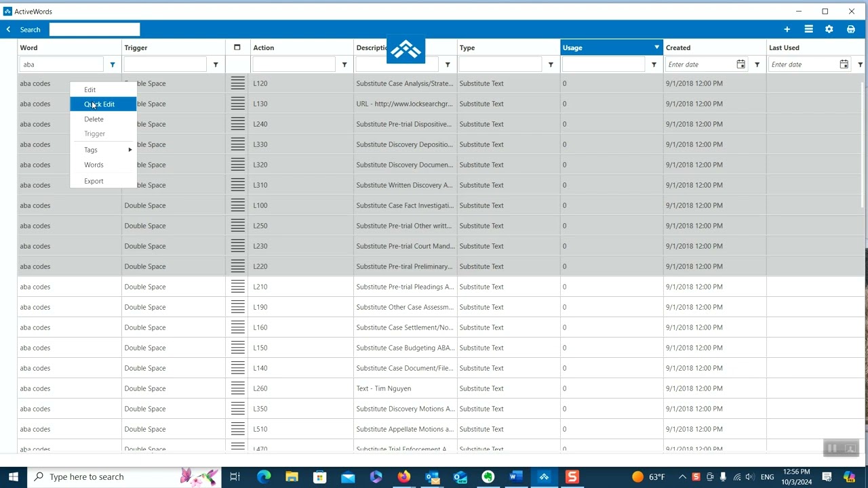868x488 pixels.
Task: Open the notification center in the system tray
Action: 827,476
